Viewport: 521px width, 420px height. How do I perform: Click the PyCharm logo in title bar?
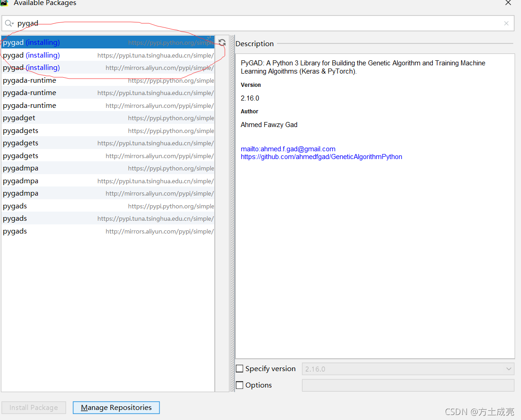coord(4,3)
